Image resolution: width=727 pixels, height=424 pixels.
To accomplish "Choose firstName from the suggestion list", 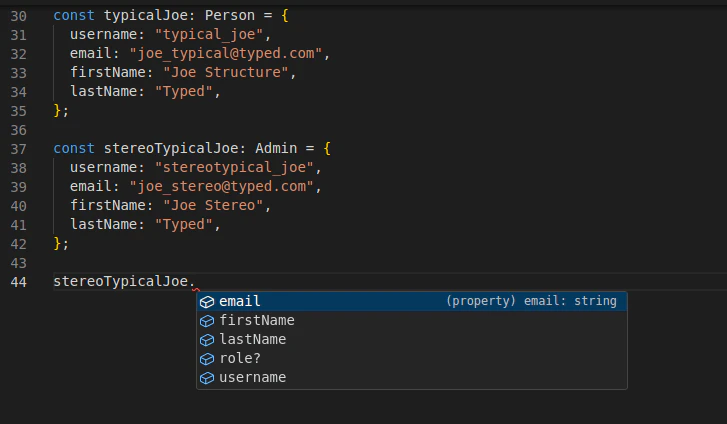I will [412, 321].
